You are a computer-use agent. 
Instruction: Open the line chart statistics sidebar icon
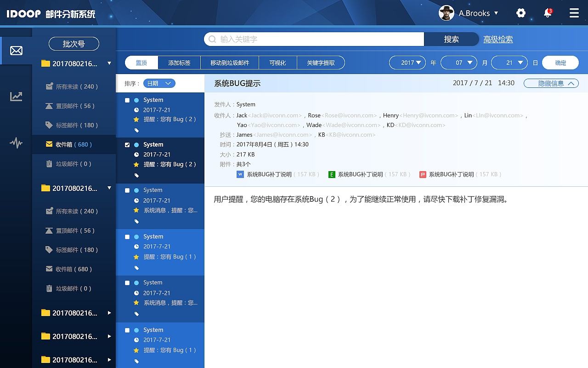[16, 97]
